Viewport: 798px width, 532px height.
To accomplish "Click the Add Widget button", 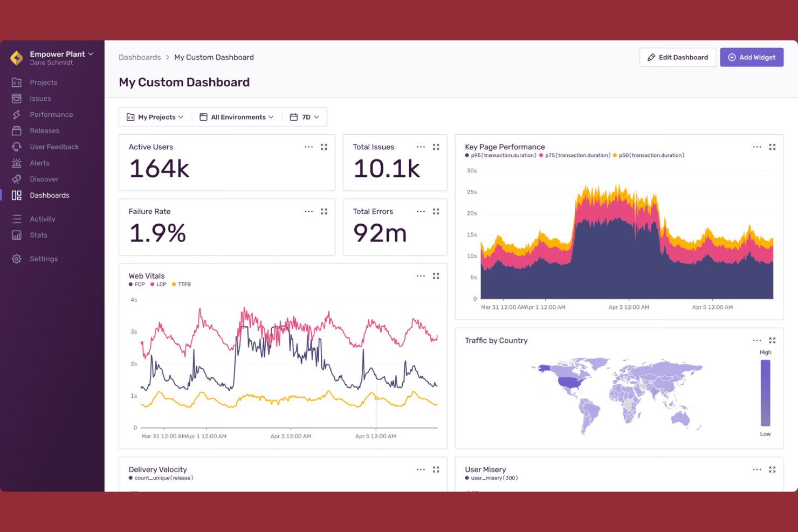I will coord(752,57).
